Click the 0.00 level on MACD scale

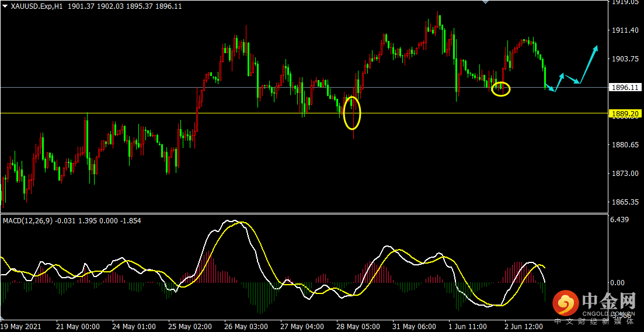618,283
